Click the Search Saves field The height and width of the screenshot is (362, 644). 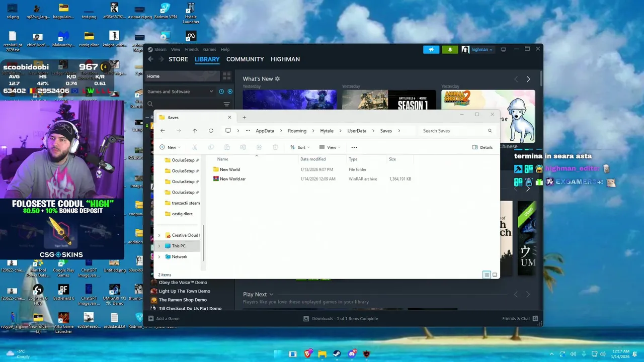pos(457,131)
